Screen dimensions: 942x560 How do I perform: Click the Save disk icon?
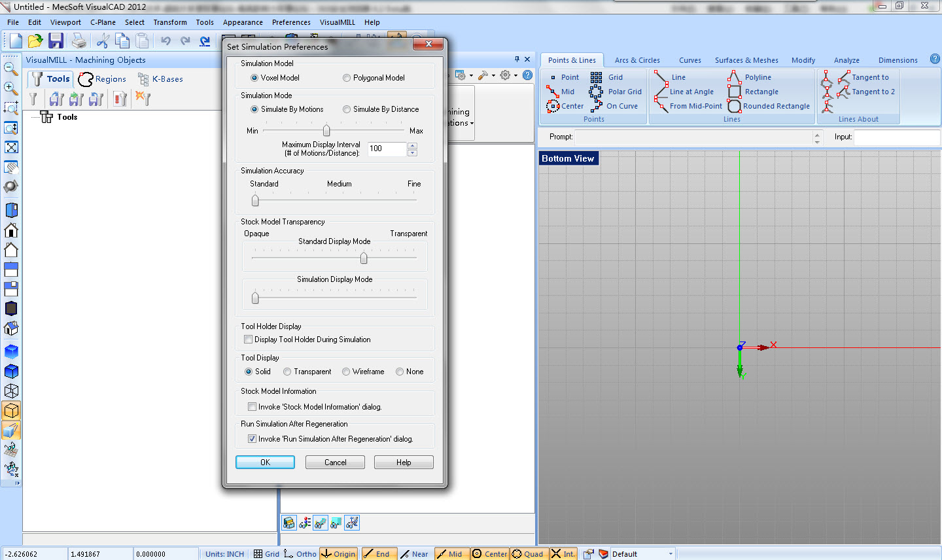(x=56, y=41)
